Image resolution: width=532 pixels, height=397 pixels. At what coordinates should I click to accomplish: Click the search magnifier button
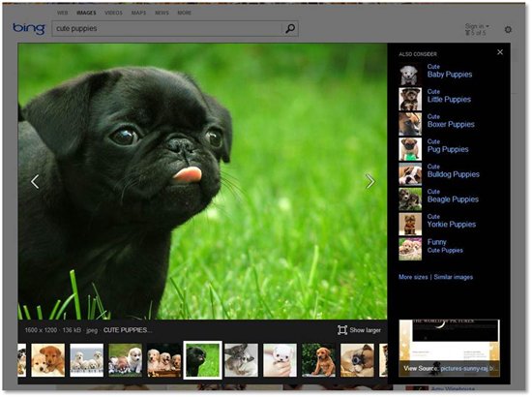tap(290, 28)
